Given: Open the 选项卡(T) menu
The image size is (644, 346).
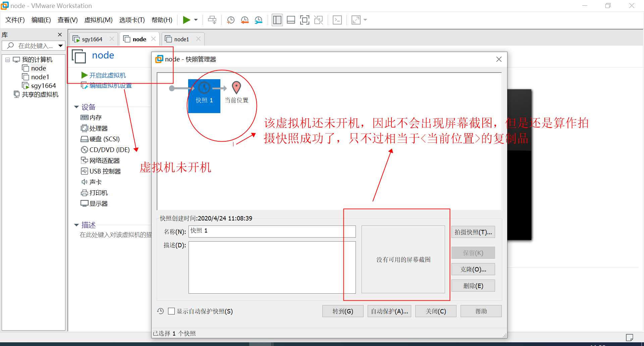Looking at the screenshot, I should coord(132,20).
